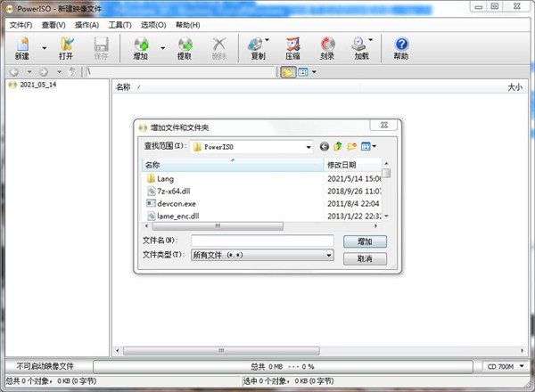The image size is (535, 392).
Task: Click the Lang folder icon
Action: coord(151,178)
